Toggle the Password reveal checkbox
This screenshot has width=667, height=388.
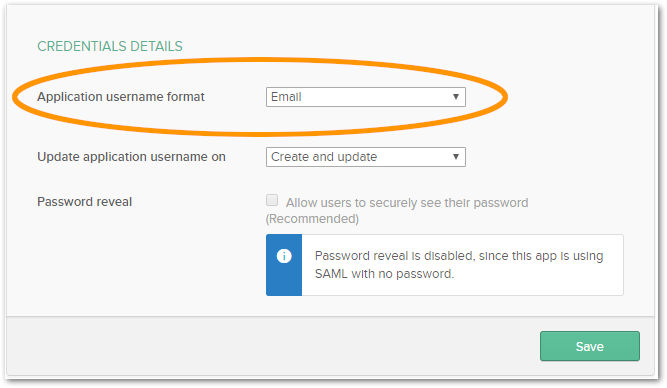click(x=272, y=200)
